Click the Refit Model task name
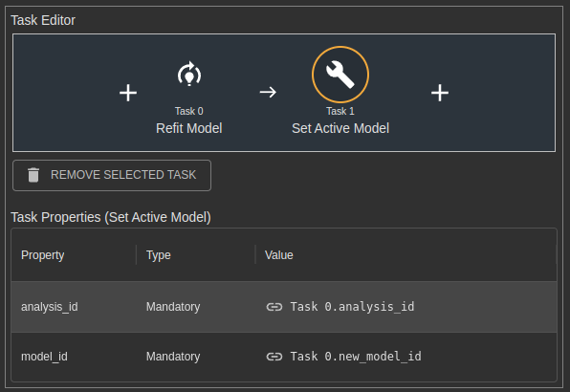This screenshot has width=570, height=392. point(189,128)
